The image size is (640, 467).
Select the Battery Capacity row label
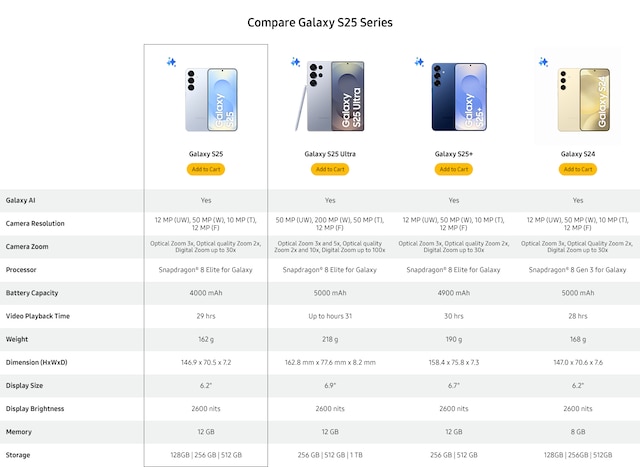(x=33, y=293)
